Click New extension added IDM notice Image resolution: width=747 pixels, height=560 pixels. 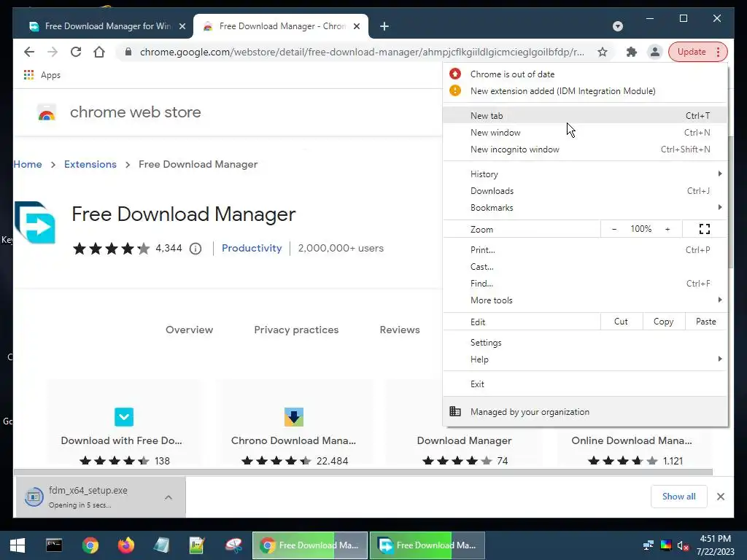[584, 91]
